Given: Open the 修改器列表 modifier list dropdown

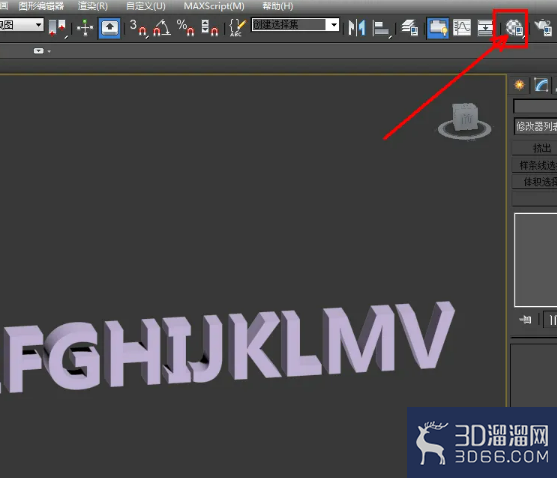Looking at the screenshot, I should tap(536, 126).
